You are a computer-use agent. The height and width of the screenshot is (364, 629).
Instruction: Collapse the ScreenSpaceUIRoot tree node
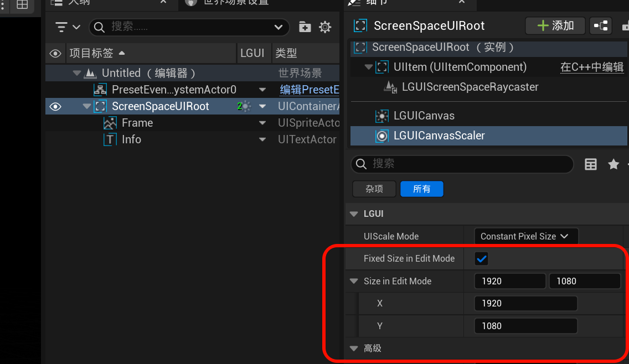pos(87,106)
